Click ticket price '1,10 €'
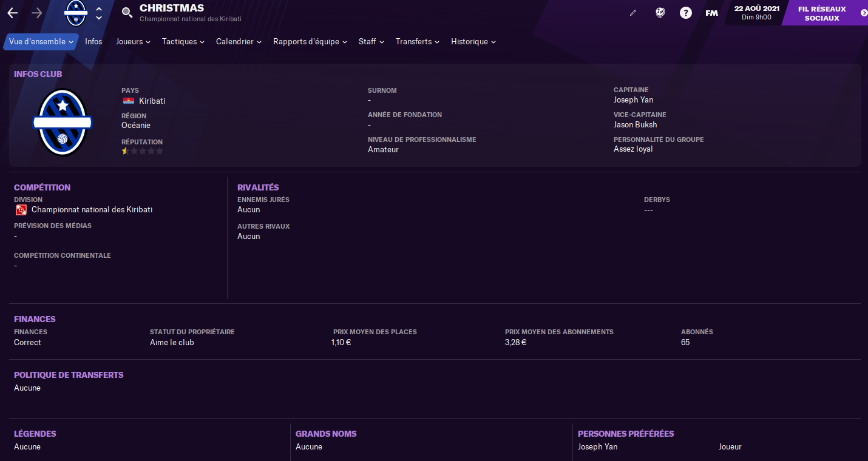The image size is (868, 461). [x=341, y=343]
